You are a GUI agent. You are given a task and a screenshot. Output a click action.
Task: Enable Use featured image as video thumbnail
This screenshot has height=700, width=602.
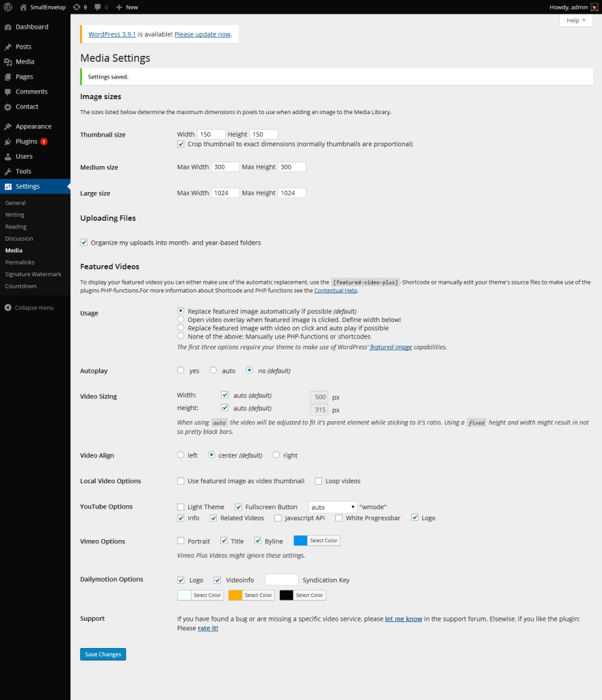[181, 481]
